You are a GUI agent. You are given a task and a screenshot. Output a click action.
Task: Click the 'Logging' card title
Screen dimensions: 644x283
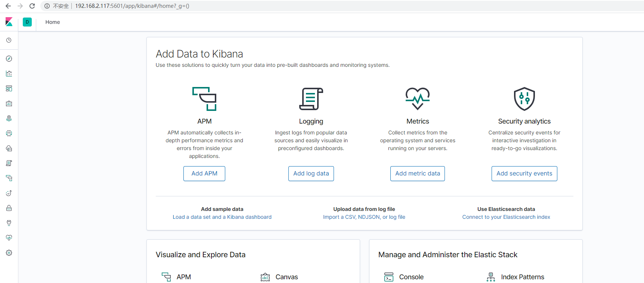311,121
